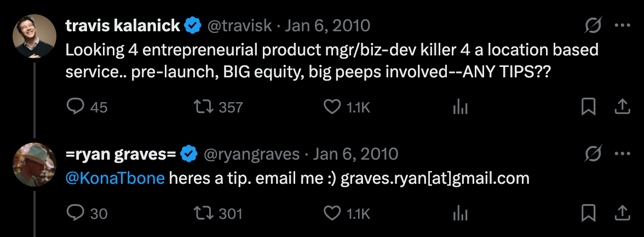Like ryan graves' tweet
The image size is (644, 237).
click(332, 213)
